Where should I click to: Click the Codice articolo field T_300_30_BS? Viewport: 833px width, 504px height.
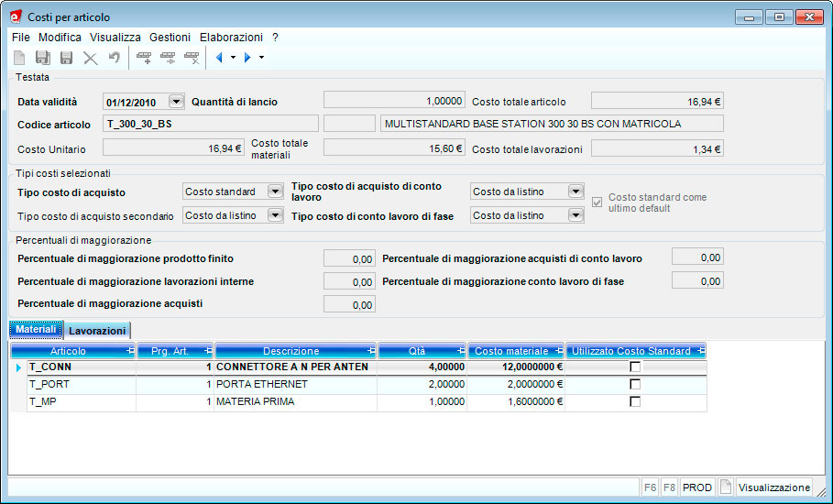211,124
